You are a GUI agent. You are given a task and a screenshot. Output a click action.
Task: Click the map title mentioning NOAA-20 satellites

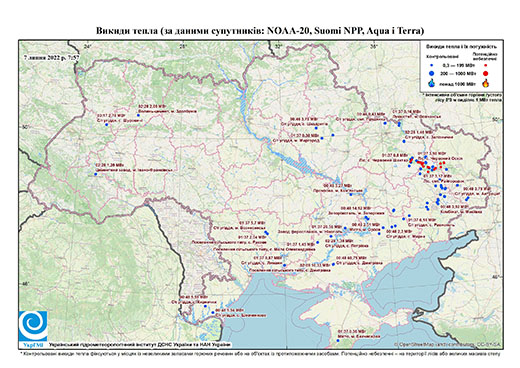[x=260, y=31]
